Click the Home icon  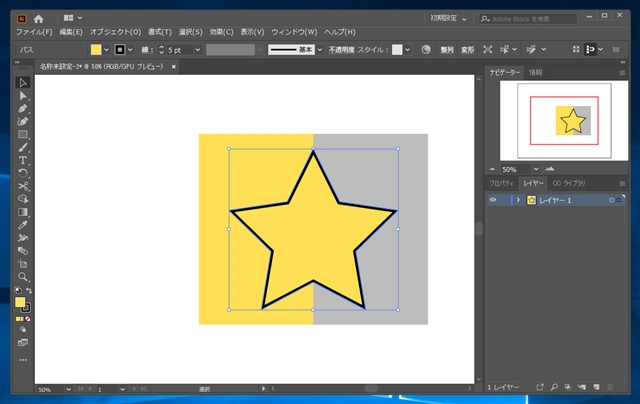pos(39,19)
